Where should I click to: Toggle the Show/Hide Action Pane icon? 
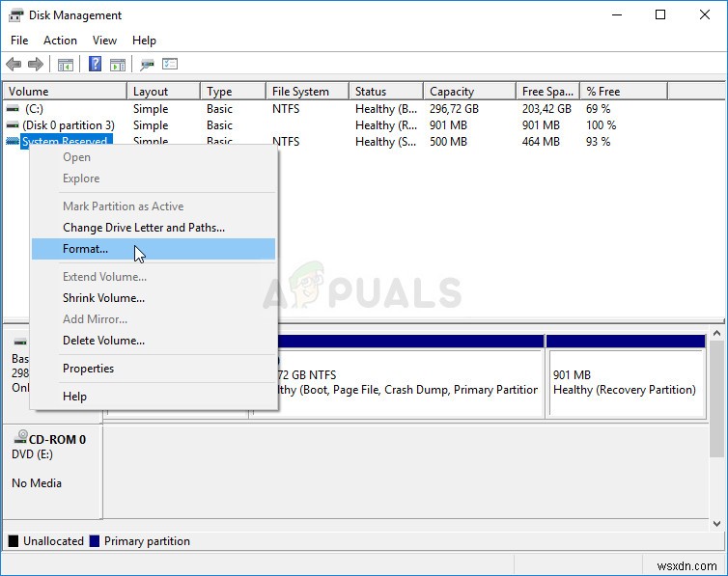pyautogui.click(x=118, y=65)
